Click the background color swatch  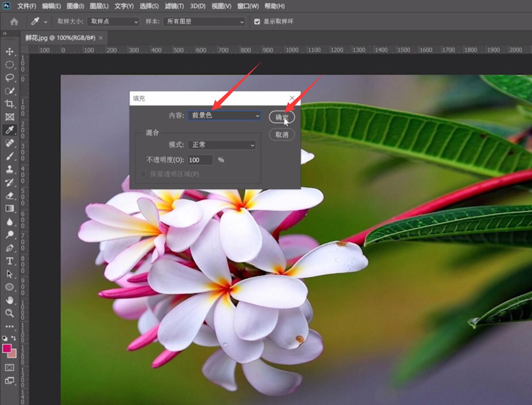(x=13, y=354)
